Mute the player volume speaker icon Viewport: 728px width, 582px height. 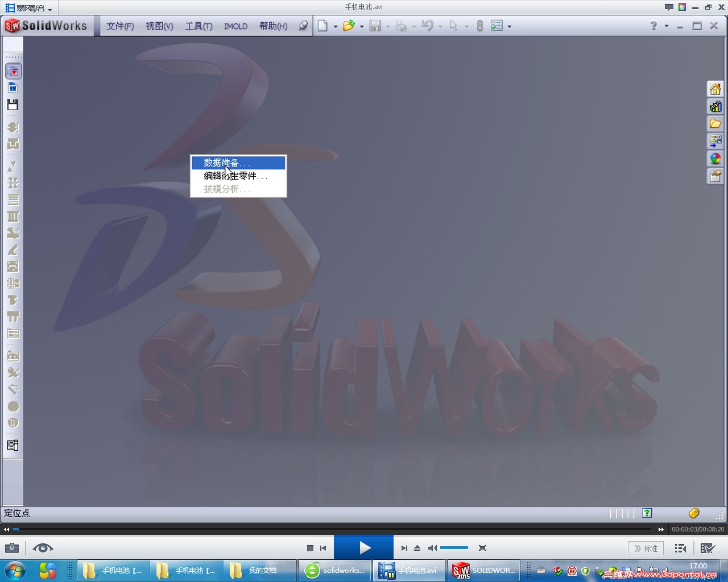pyautogui.click(x=432, y=548)
